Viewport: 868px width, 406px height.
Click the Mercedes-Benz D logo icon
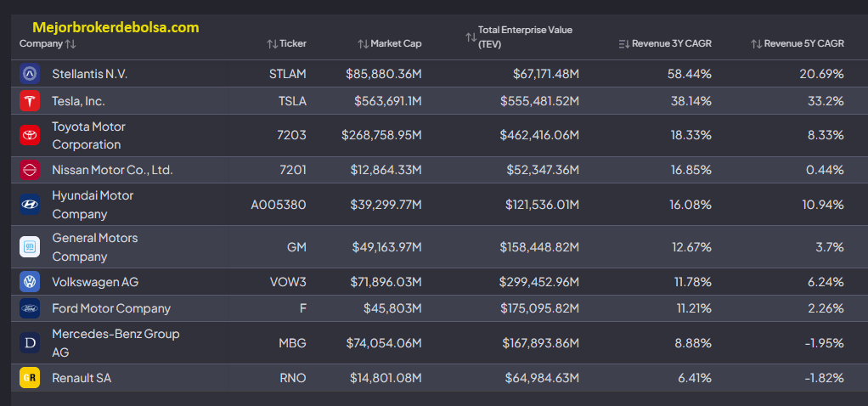(30, 343)
